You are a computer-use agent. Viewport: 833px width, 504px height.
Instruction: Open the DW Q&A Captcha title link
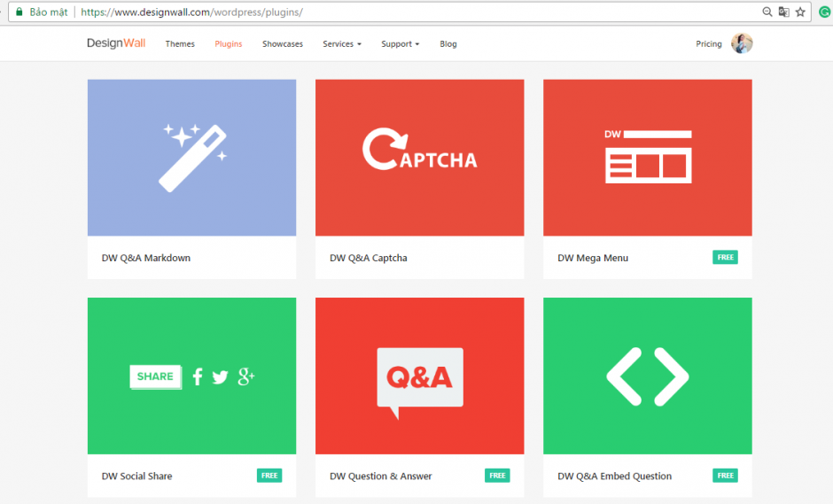pos(369,258)
